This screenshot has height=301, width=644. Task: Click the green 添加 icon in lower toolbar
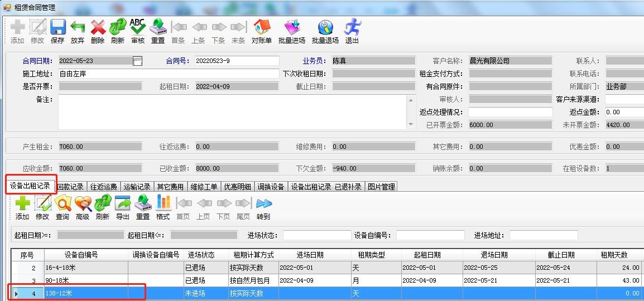click(22, 203)
